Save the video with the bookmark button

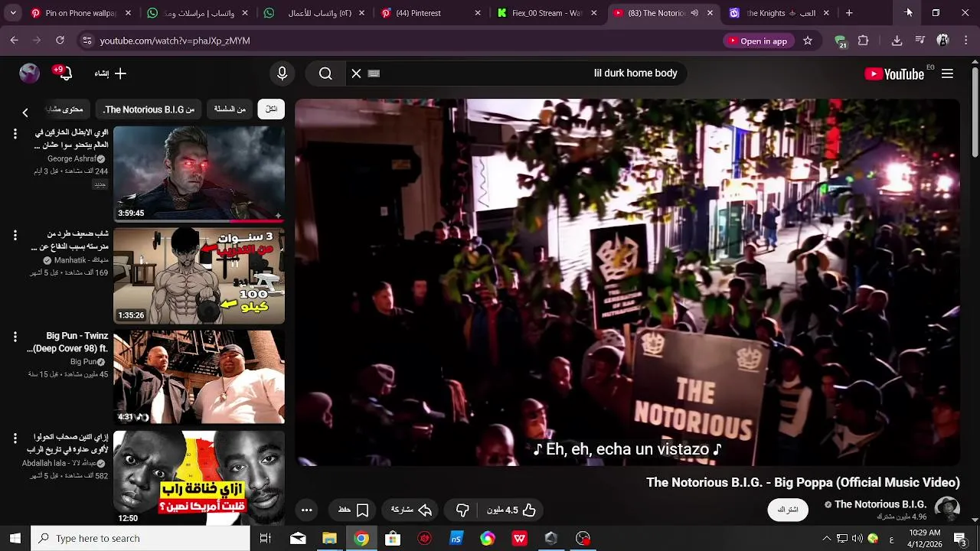tap(354, 510)
